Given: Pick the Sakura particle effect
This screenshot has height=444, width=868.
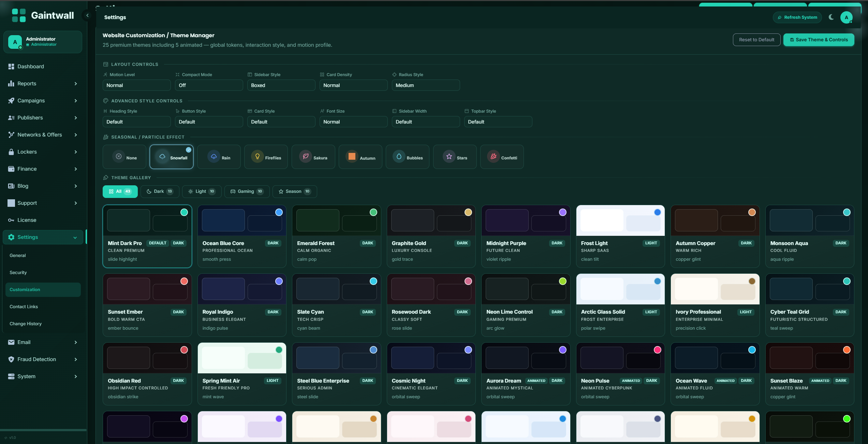Looking at the screenshot, I should pyautogui.click(x=313, y=157).
